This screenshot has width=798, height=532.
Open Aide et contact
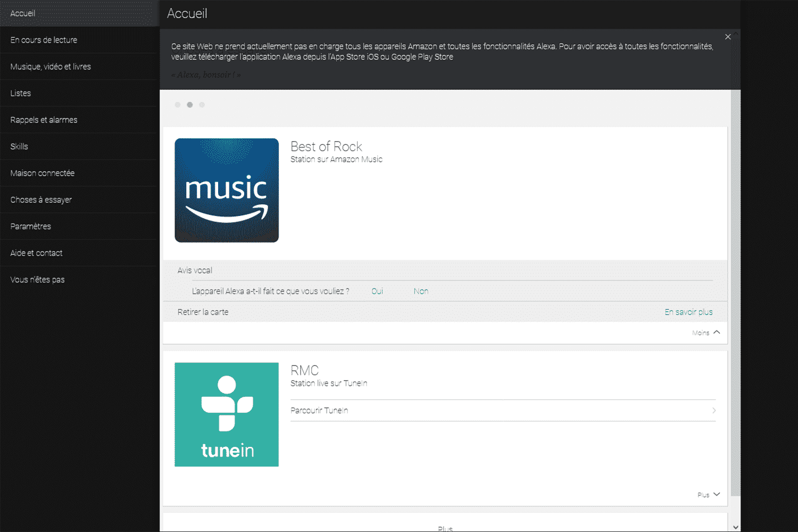80,253
